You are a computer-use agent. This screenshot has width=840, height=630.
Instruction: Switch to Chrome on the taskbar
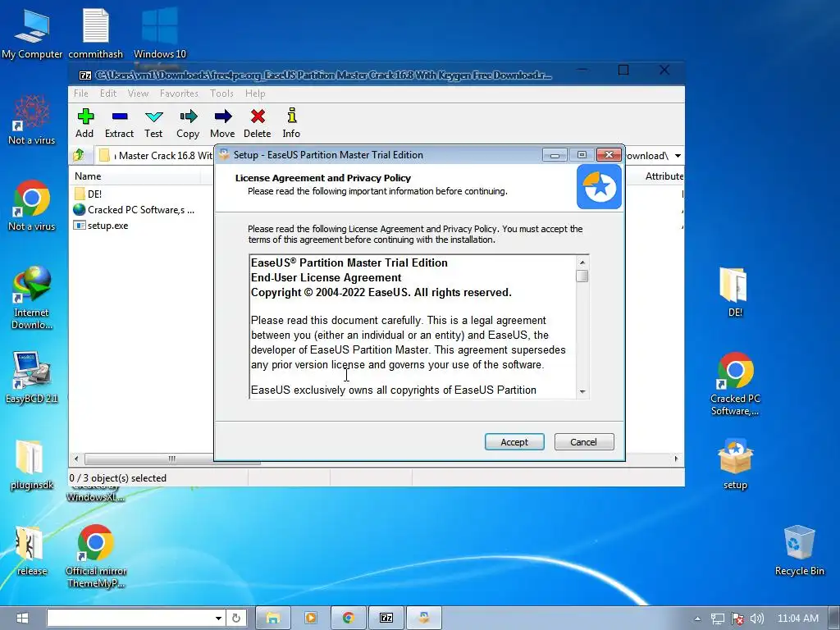click(348, 619)
